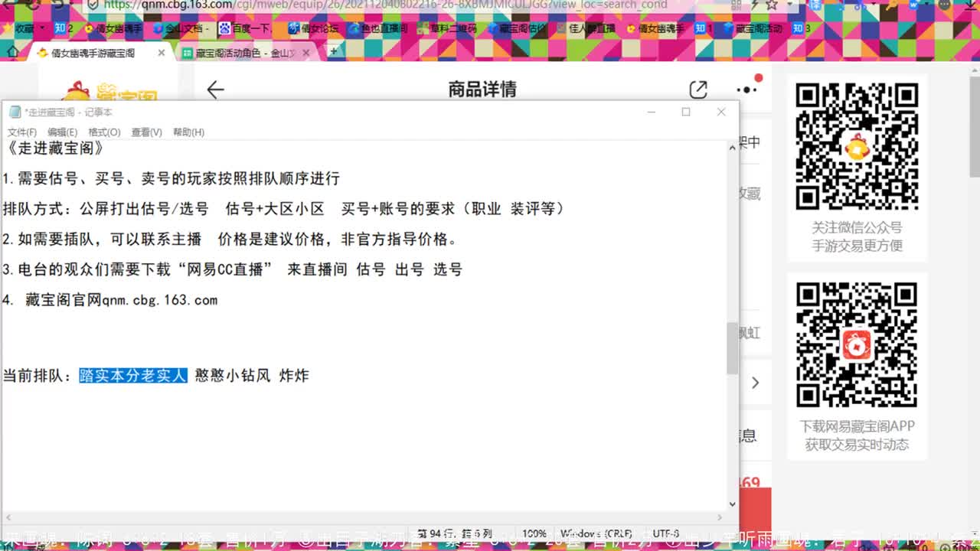Viewport: 980px width, 551px height.
Task: Open the 百度一下 bookmark
Action: point(247,28)
